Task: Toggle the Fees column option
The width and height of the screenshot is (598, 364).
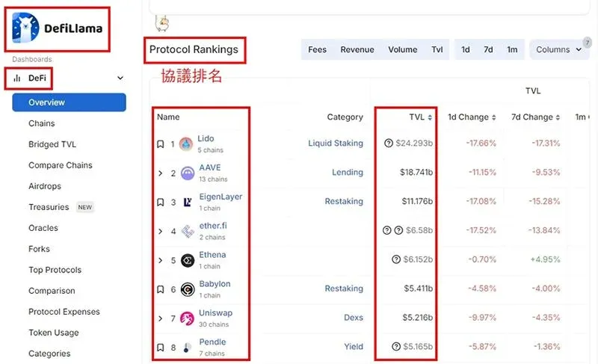Action: coord(317,50)
